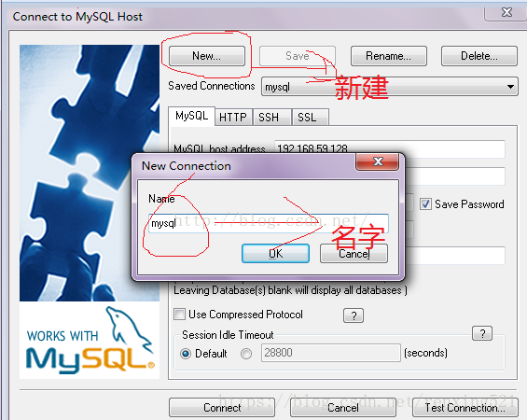Open the Saved Connections dropdown
527x420 pixels.
(x=390, y=87)
